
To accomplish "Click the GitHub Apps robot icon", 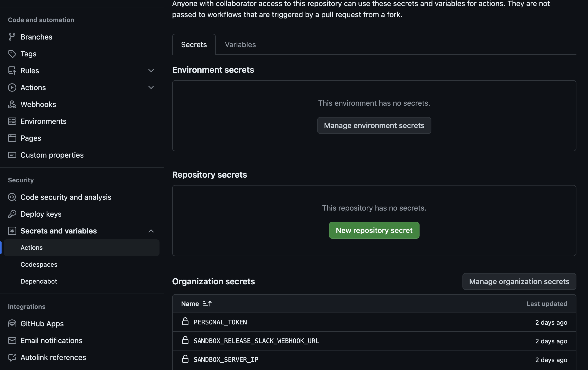I will pos(12,324).
